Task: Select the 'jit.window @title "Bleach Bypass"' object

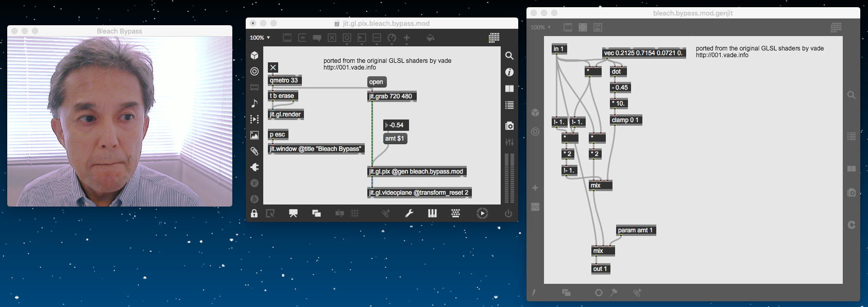Action: [x=316, y=149]
